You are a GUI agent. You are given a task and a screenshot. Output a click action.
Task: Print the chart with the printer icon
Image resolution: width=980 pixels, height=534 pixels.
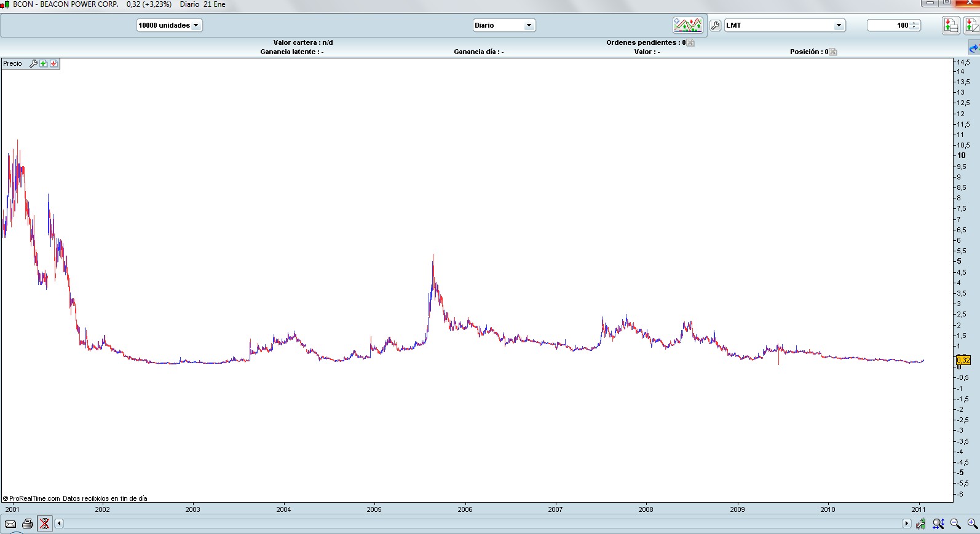(28, 524)
